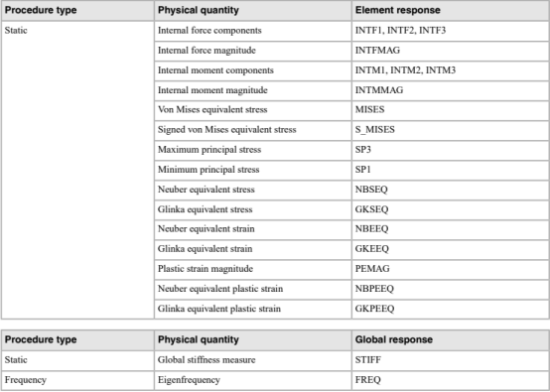This screenshot has height=392, width=550.
Task: Select the INTF1, INTF2, INTF3 cell
Action: click(451, 31)
